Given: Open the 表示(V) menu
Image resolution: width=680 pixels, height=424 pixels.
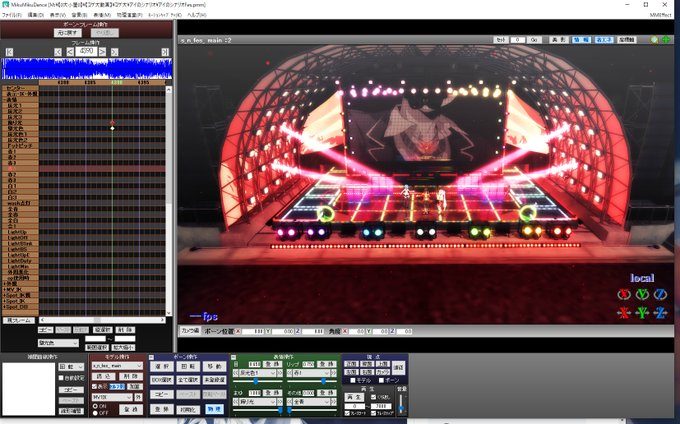Looking at the screenshot, I should coord(58,15).
